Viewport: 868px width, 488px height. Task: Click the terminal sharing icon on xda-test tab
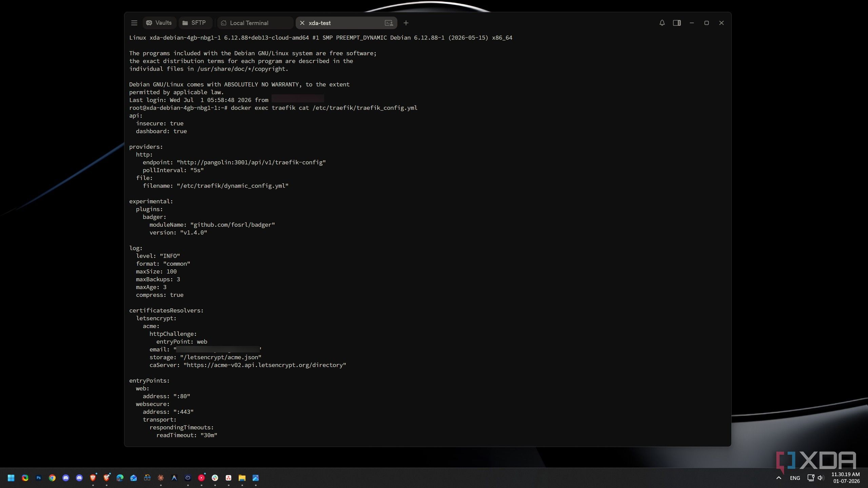tap(389, 23)
